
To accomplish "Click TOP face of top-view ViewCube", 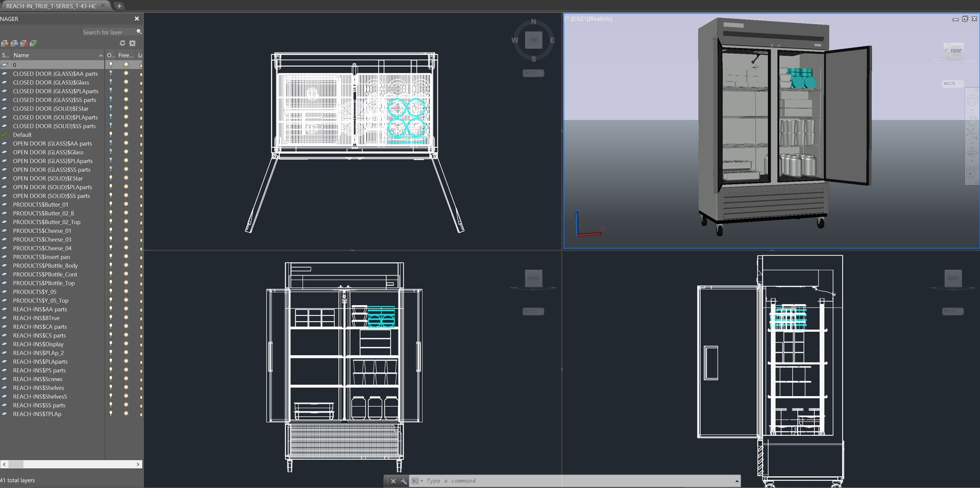I will 533,40.
